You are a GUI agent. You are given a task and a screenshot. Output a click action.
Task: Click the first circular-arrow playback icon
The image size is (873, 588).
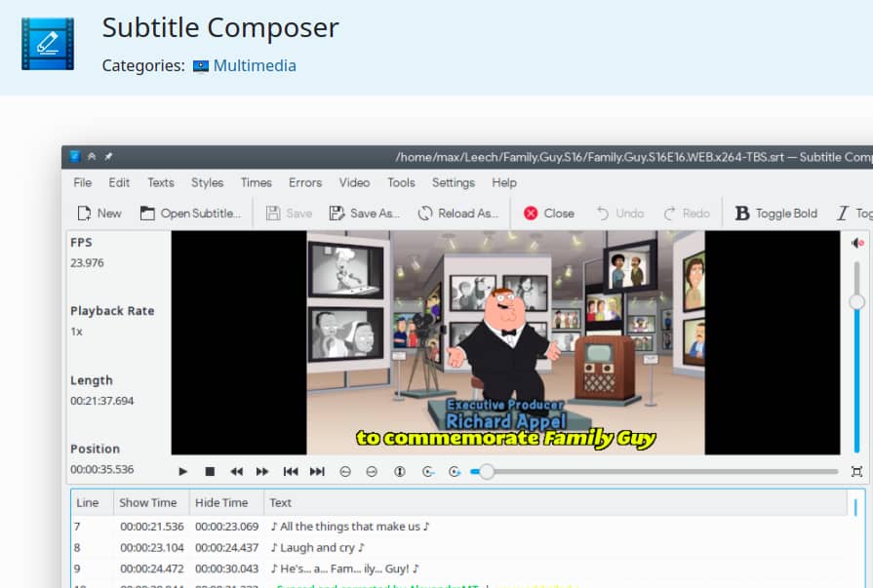coord(427,472)
